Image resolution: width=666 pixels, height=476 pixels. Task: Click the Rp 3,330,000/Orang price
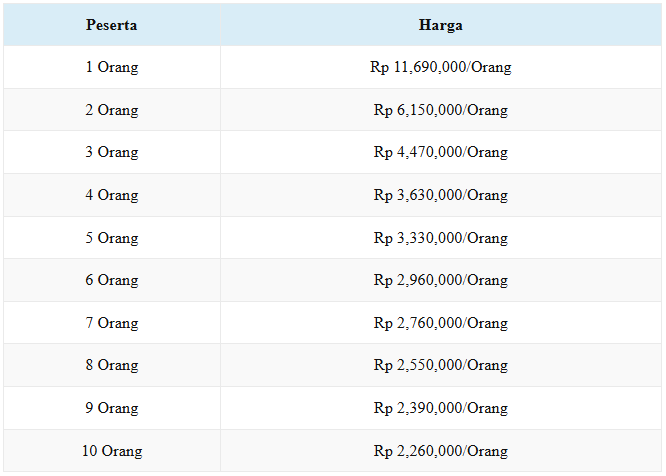point(441,238)
